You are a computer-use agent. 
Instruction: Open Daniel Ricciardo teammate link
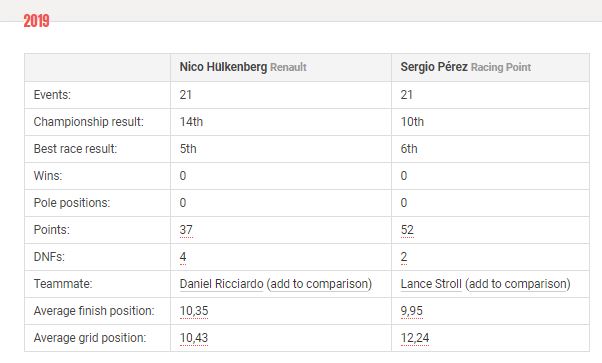click(221, 284)
